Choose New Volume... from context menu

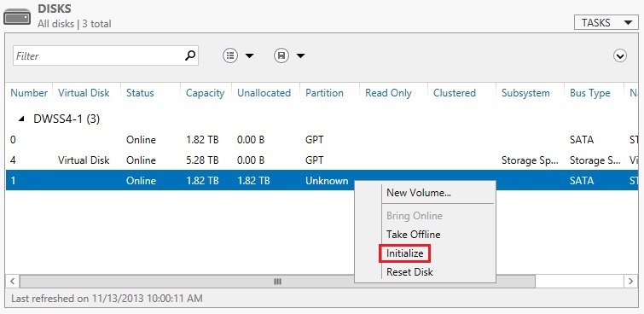tap(419, 192)
